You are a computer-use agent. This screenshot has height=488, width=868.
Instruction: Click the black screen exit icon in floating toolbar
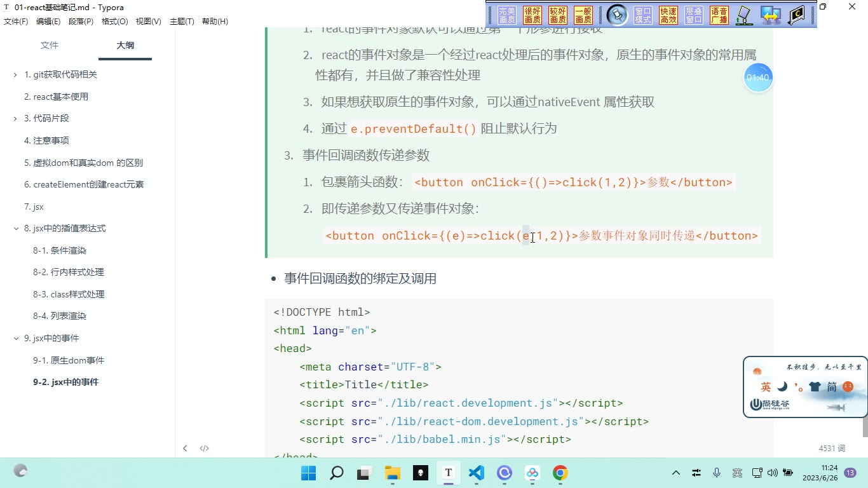coord(796,15)
